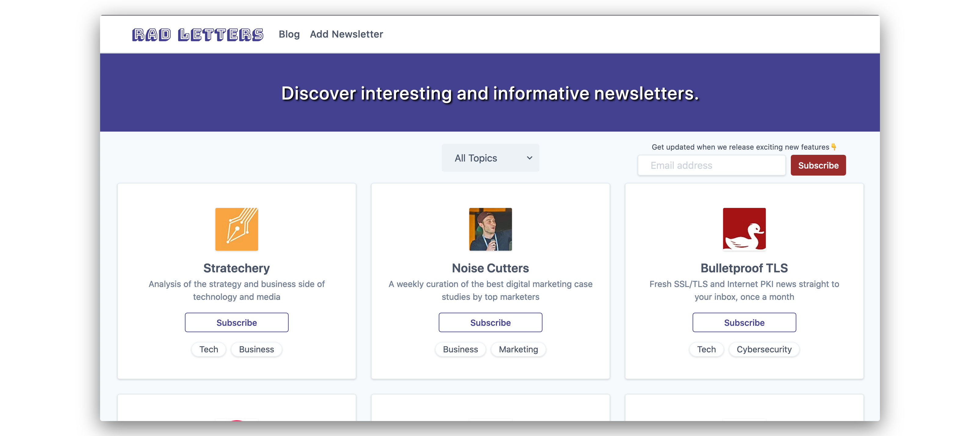Select the Business tag under Stratechery

(256, 349)
